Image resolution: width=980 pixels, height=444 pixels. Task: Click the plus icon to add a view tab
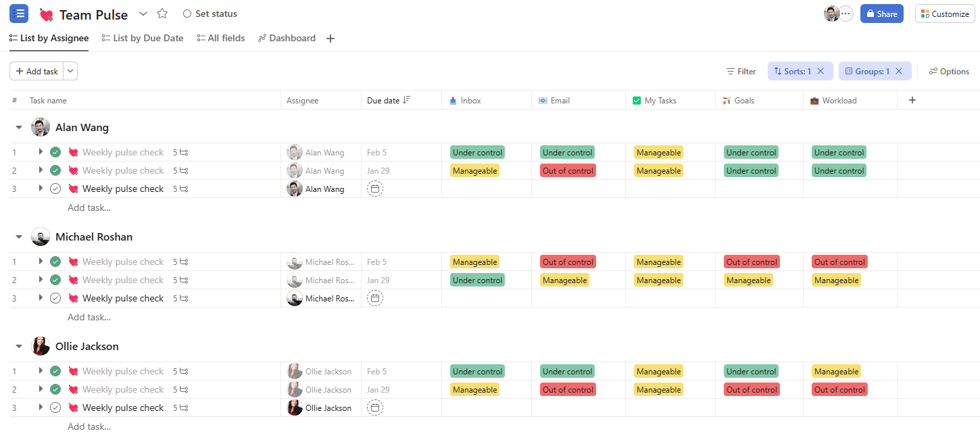(330, 39)
